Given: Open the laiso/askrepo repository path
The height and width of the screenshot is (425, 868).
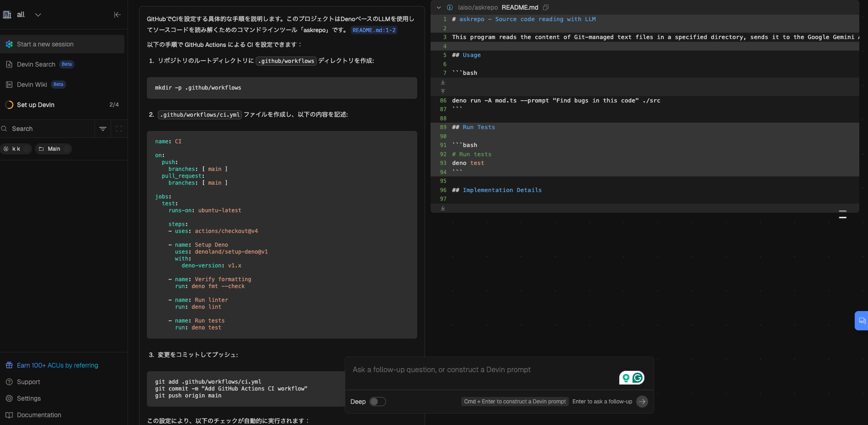Looking at the screenshot, I should [478, 7].
